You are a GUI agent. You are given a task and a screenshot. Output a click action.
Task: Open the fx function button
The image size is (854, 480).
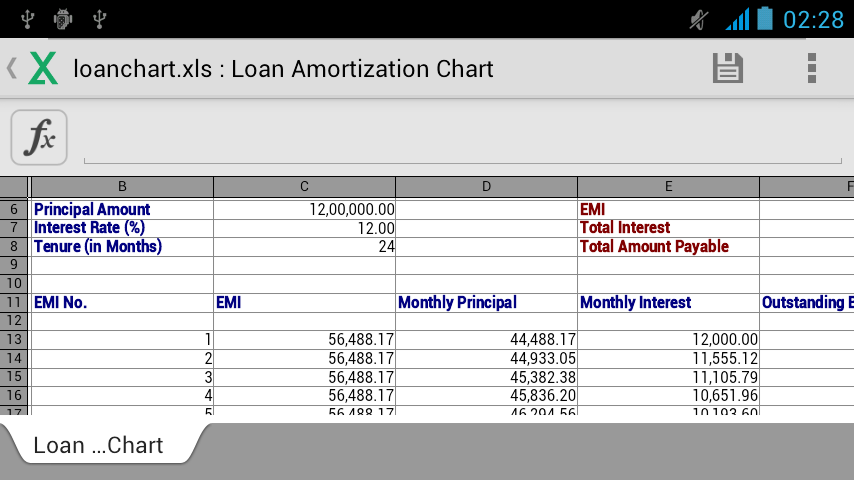pos(39,137)
